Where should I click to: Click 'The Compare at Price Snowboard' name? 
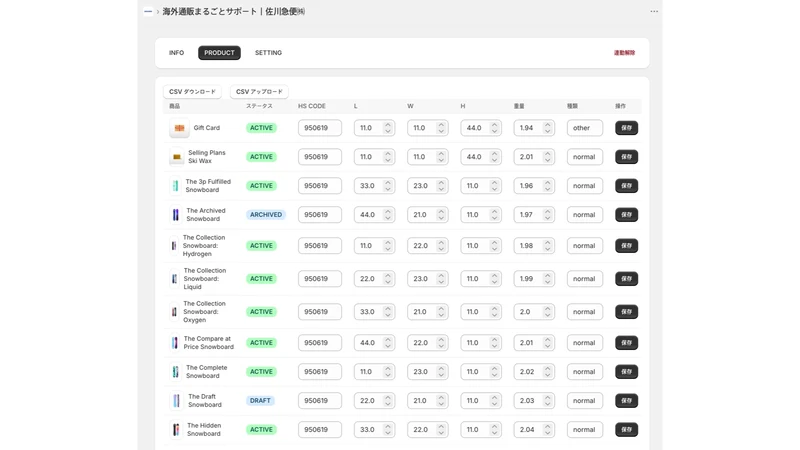pyautogui.click(x=209, y=343)
